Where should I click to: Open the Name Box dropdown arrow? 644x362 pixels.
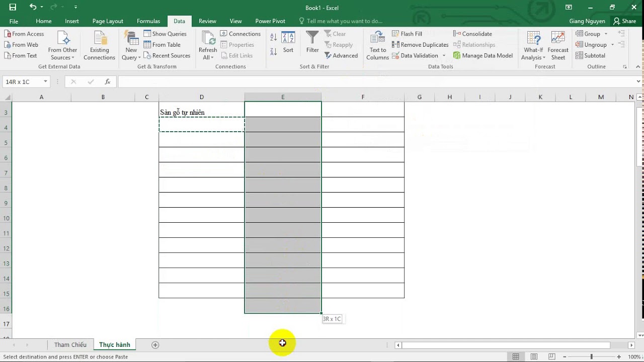[x=45, y=81]
